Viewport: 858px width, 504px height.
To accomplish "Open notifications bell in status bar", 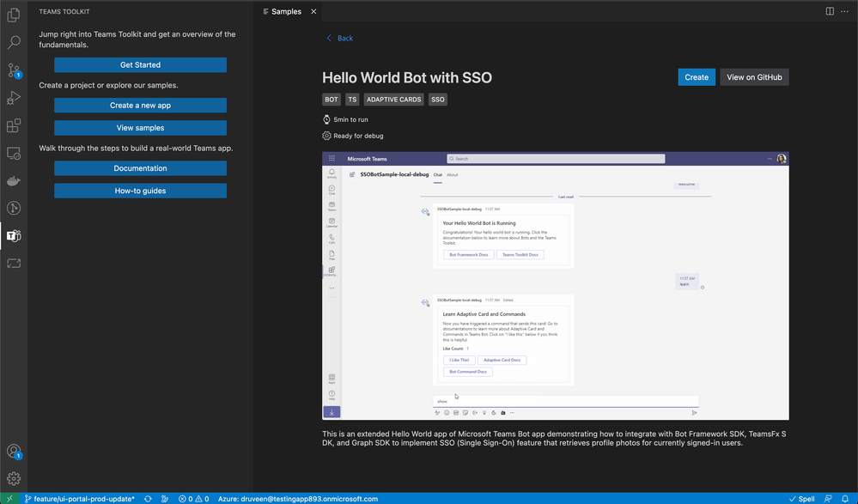I will pos(845,499).
